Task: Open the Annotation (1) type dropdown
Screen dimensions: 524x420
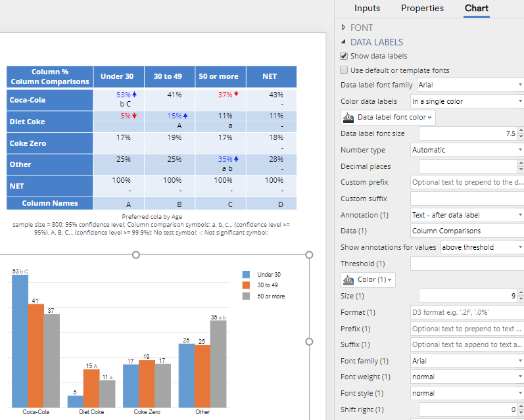Action: [x=466, y=215]
